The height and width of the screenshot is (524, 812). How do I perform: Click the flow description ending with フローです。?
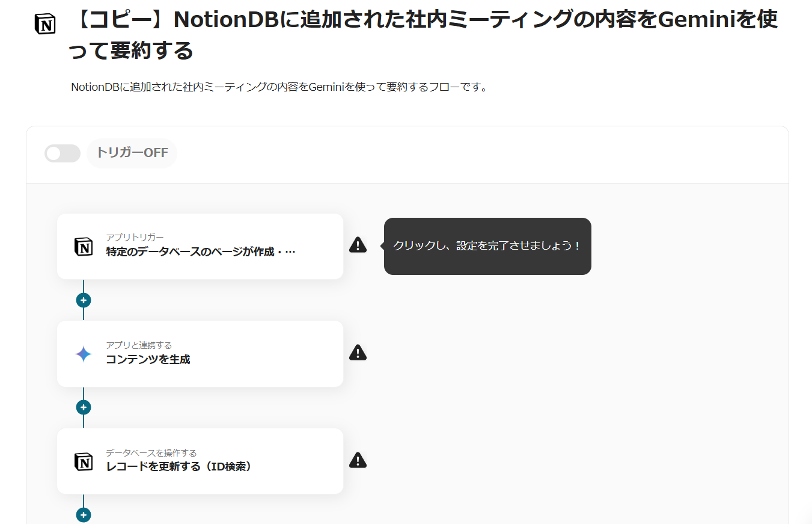coord(279,87)
